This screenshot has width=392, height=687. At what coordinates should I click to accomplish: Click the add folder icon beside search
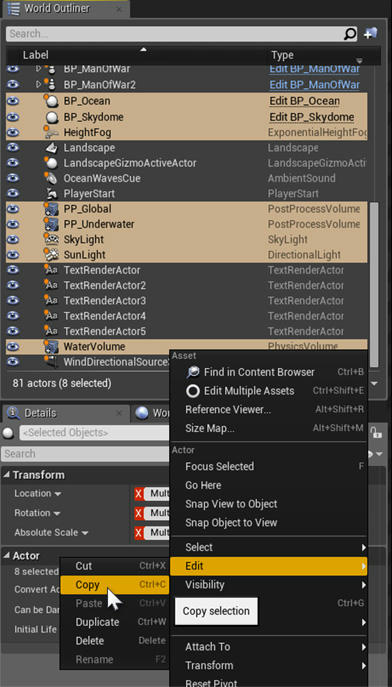coord(371,33)
